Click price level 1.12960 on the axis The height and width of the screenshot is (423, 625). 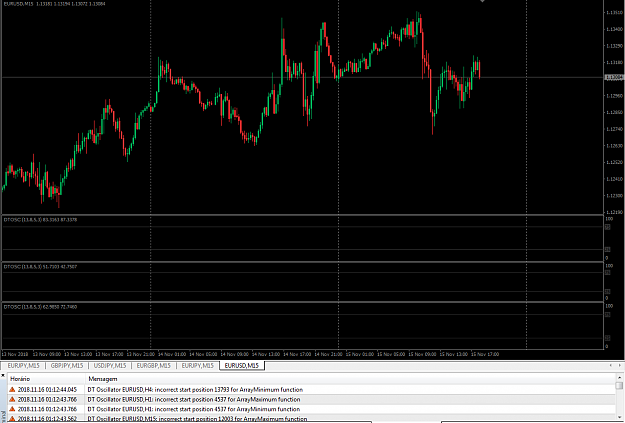(614, 96)
